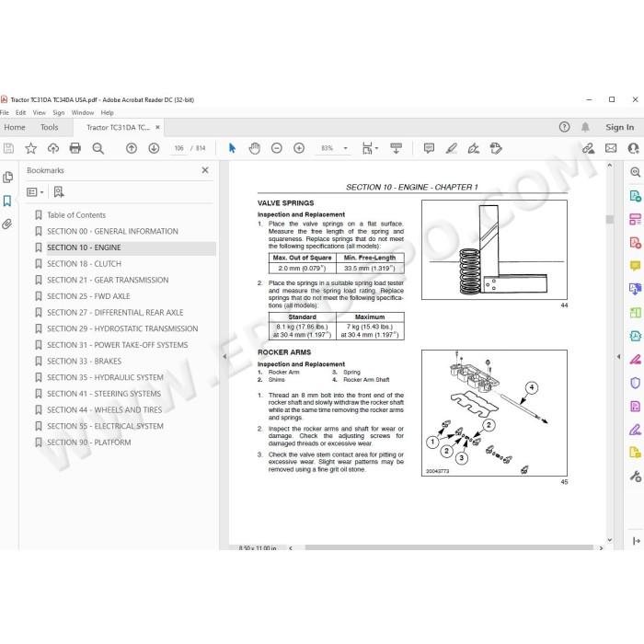Screen dimensions: 644x644
Task: Switch to the Tools tab
Action: pyautogui.click(x=50, y=127)
